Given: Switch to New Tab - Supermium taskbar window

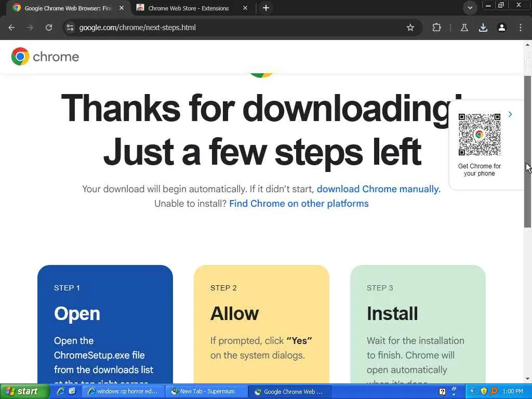Looking at the screenshot, I should coord(206,392).
